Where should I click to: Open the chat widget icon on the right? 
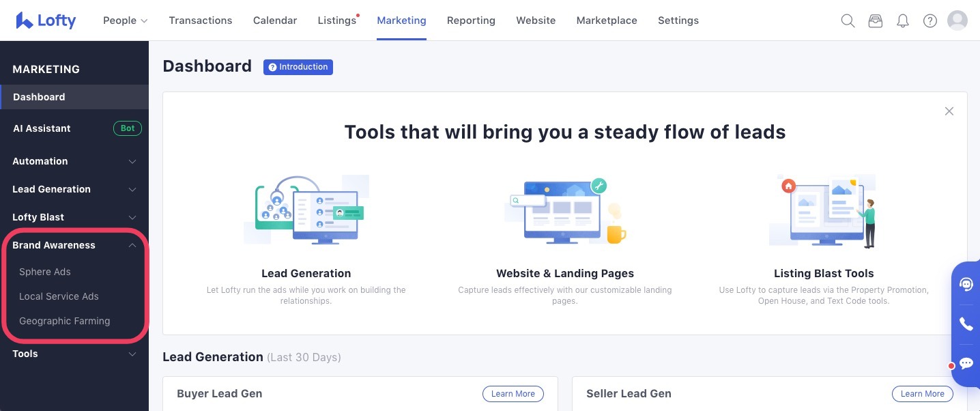click(966, 284)
